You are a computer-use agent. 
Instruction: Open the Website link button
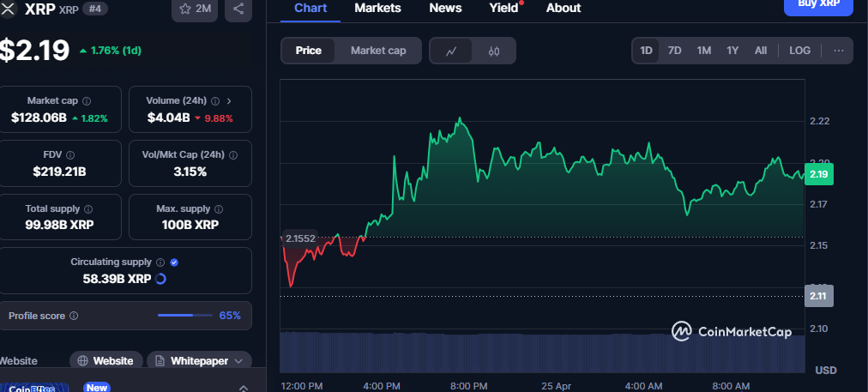(106, 361)
